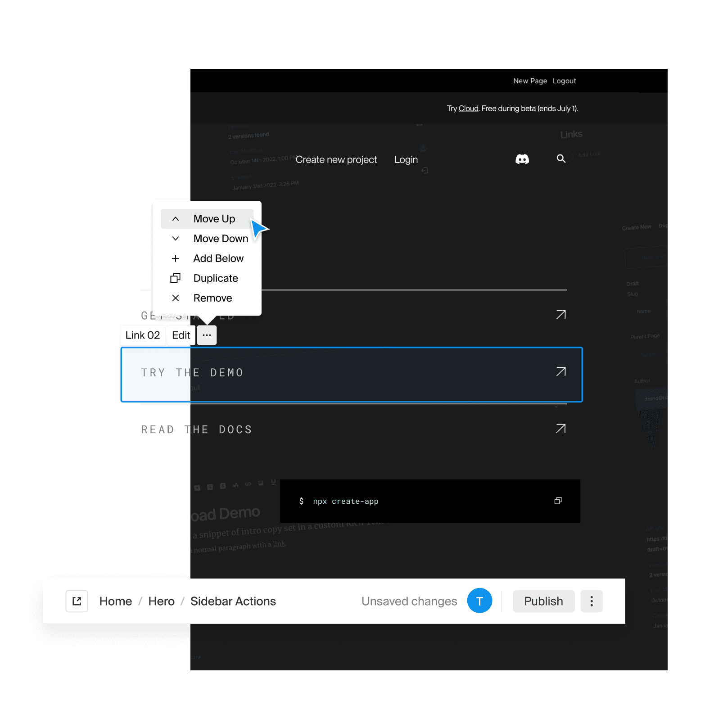Viewport: 723px width, 728px height.
Task: Click the open-in-new-window icon in bottom bar
Action: pos(77,601)
